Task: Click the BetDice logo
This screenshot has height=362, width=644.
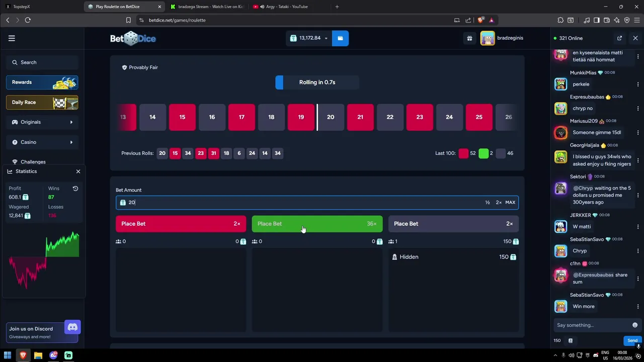Action: click(133, 39)
